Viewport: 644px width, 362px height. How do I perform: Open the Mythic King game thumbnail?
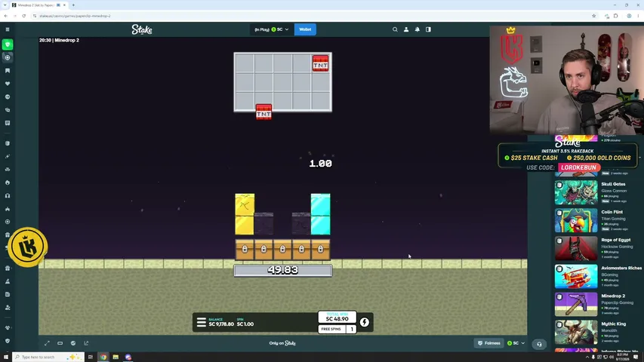click(x=576, y=332)
